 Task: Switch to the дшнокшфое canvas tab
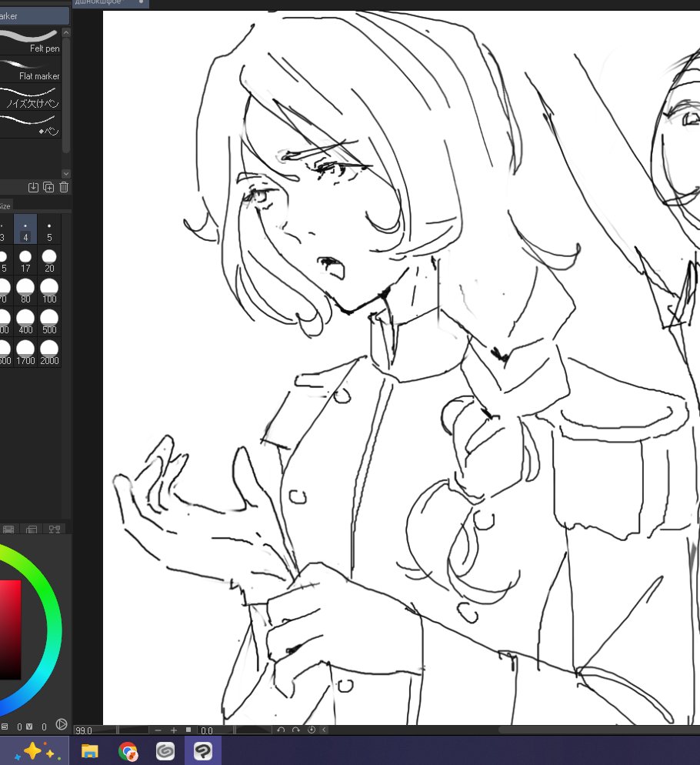[112, 3]
